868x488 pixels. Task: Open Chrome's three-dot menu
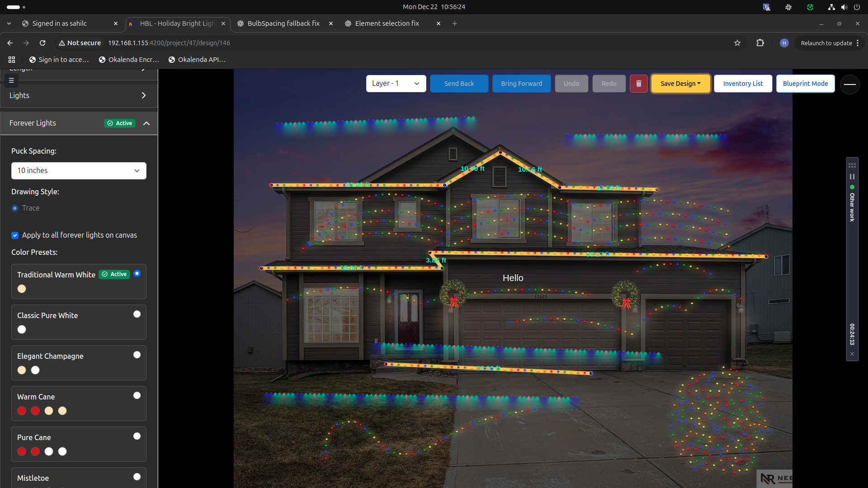858,43
